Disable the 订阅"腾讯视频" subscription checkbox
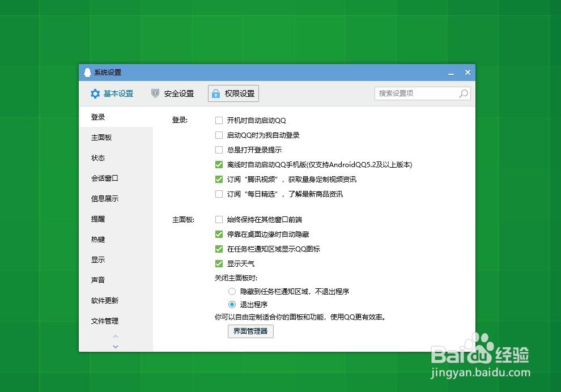Image resolution: width=561 pixels, height=392 pixels. 218,179
